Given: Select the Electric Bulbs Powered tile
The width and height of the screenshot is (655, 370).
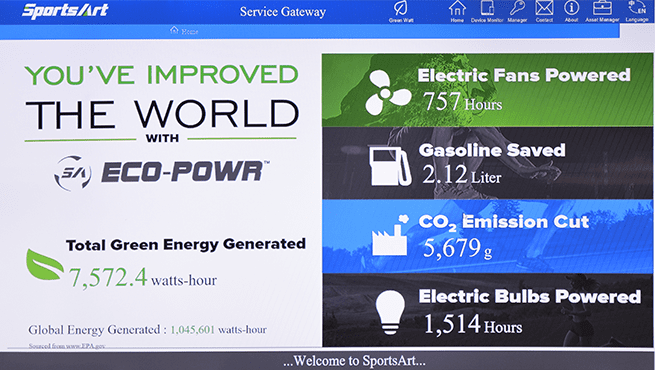Looking at the screenshot, I should pos(487,310).
